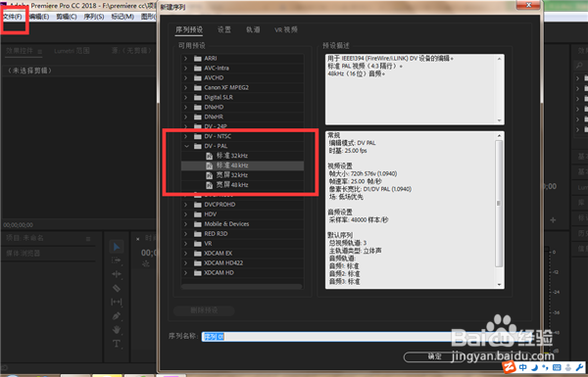588x377 pixels.
Task: Expand the DVCPROHD preset folder
Action: [185, 205]
